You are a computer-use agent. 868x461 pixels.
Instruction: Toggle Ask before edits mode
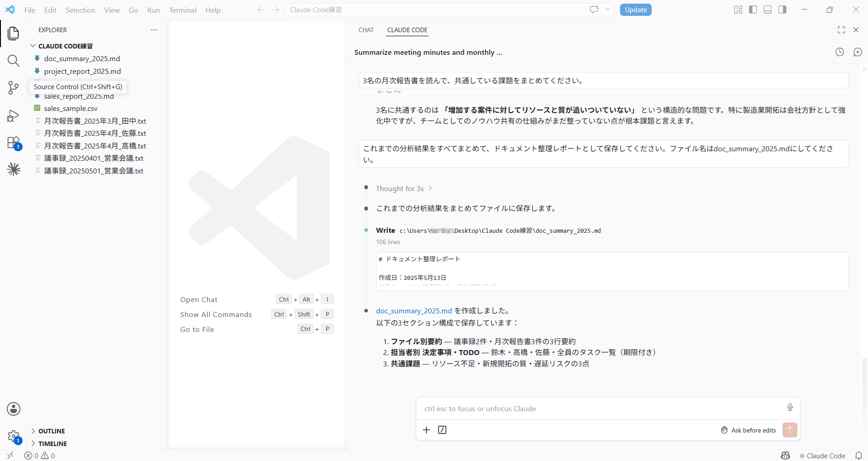pyautogui.click(x=749, y=430)
